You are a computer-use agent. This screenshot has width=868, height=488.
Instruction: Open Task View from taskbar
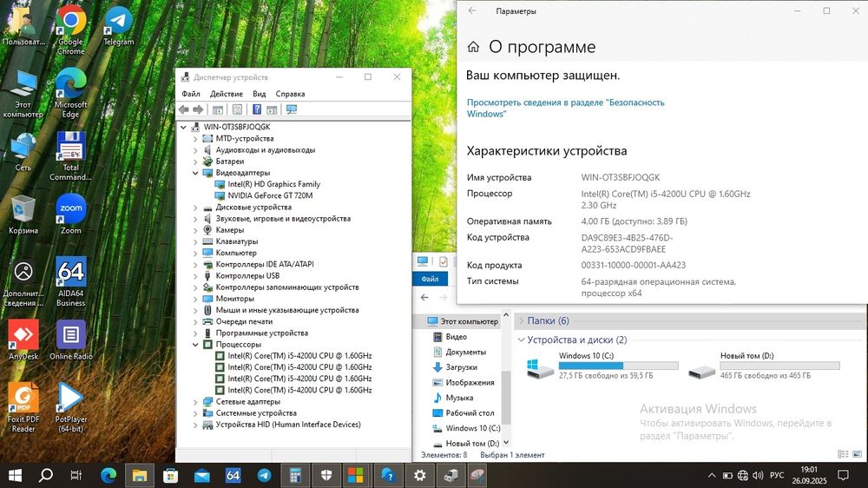pos(76,475)
